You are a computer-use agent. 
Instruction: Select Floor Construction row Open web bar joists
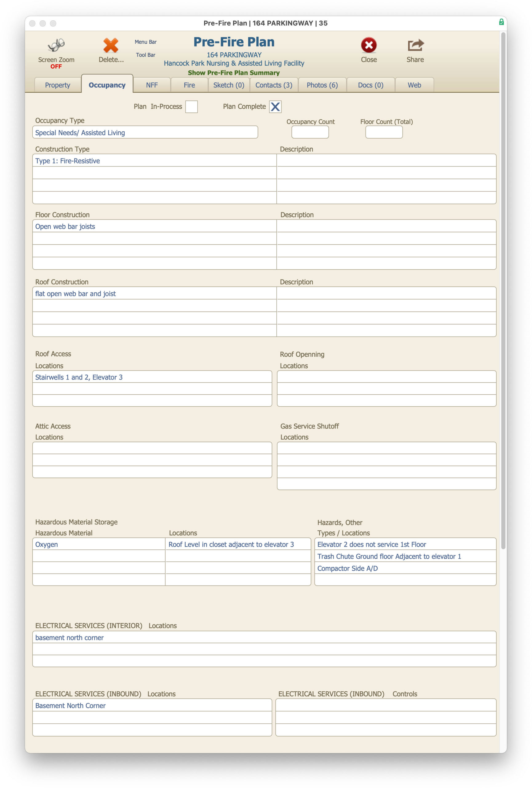tap(154, 227)
